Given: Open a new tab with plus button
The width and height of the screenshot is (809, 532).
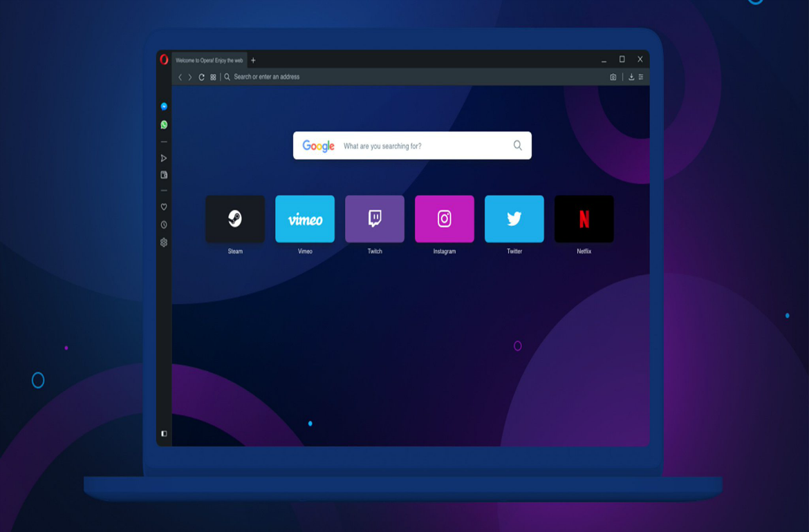Looking at the screenshot, I should coord(253,61).
